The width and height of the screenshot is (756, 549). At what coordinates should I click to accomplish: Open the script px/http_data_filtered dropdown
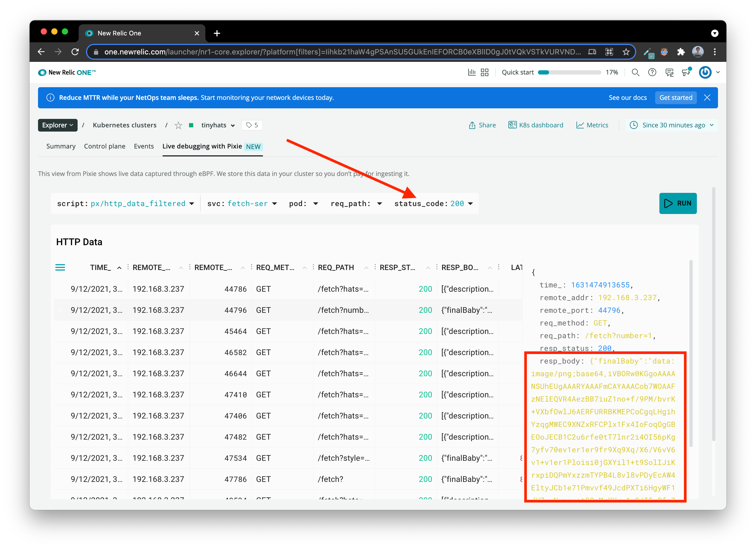click(x=191, y=203)
